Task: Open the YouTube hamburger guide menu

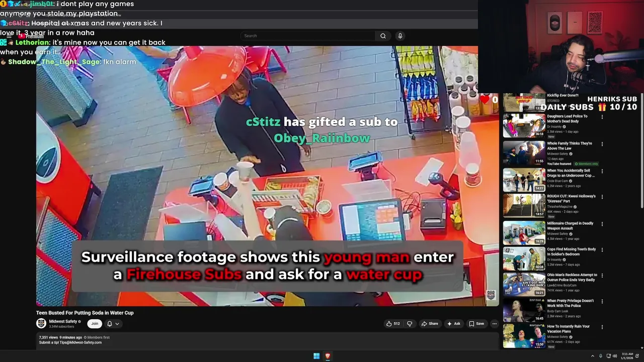Action: point(9,36)
